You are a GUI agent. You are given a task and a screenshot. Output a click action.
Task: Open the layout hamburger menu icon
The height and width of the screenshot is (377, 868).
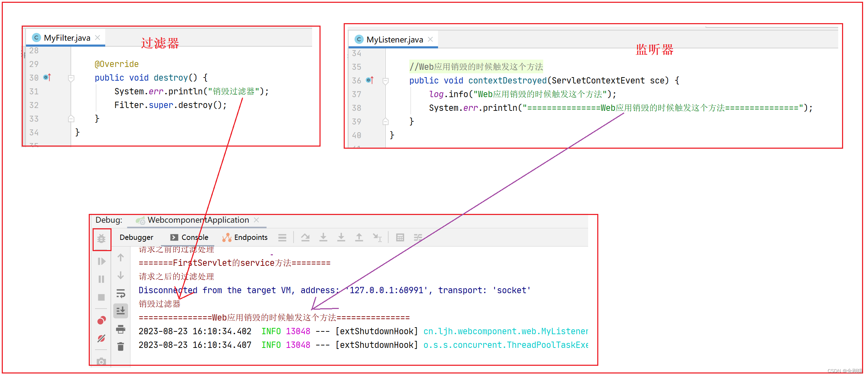282,238
